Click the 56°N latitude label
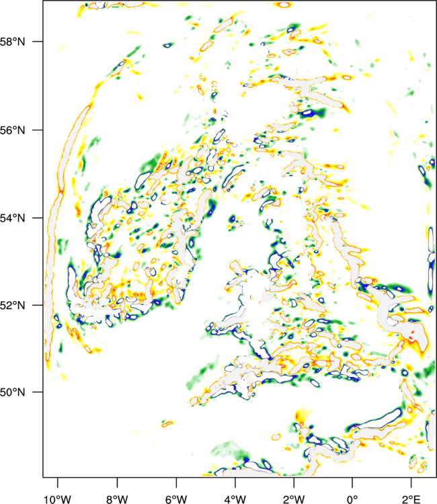Image resolution: width=437 pixels, height=504 pixels. pyautogui.click(x=12, y=130)
